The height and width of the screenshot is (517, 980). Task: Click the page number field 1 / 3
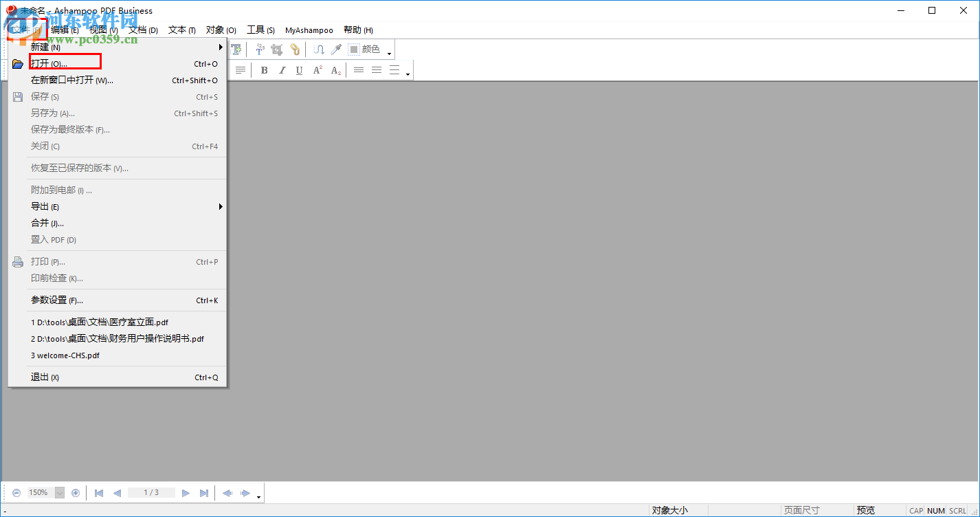click(x=151, y=493)
